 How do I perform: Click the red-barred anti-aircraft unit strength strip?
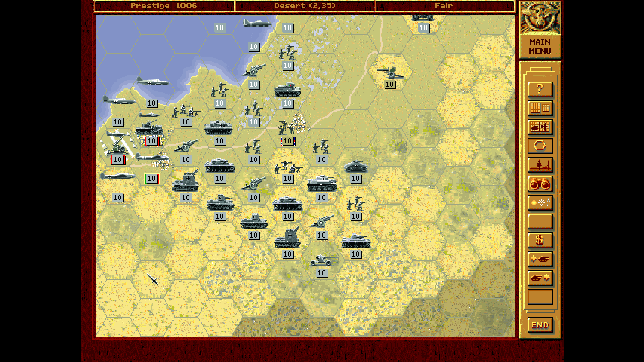click(118, 160)
